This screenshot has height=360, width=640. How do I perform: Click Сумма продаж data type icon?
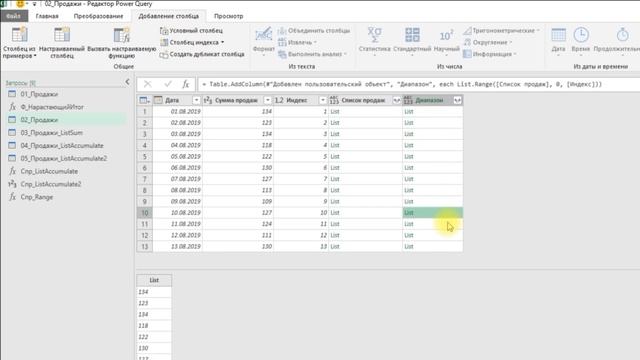(x=208, y=100)
